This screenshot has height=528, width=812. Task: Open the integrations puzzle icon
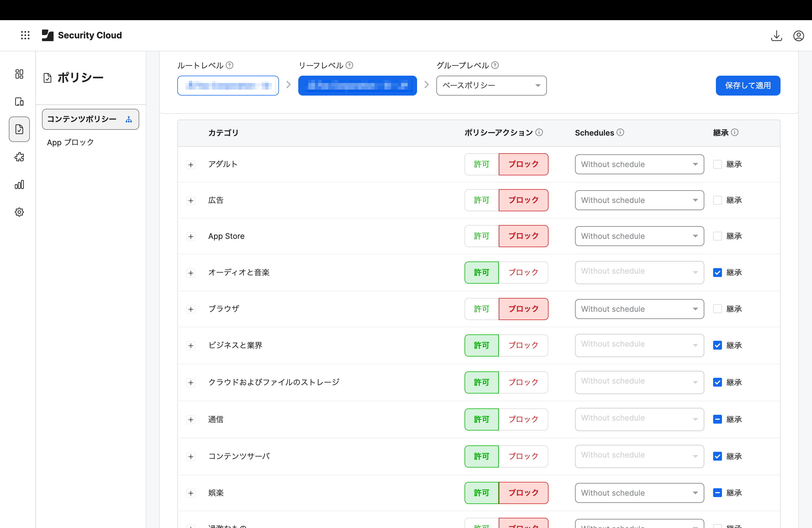click(19, 157)
